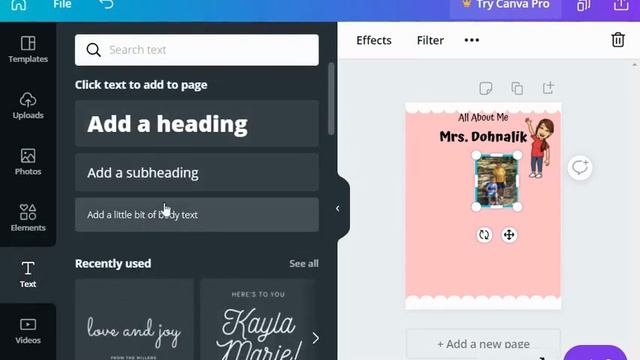Click the magnifier search icon
Screen dimensions: 640x360
(93, 50)
